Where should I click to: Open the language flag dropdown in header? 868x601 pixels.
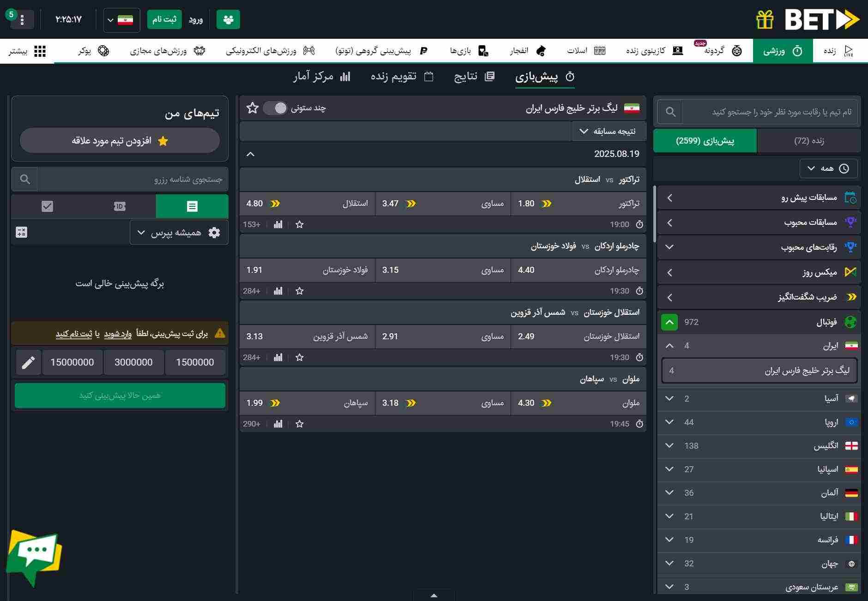pyautogui.click(x=121, y=20)
